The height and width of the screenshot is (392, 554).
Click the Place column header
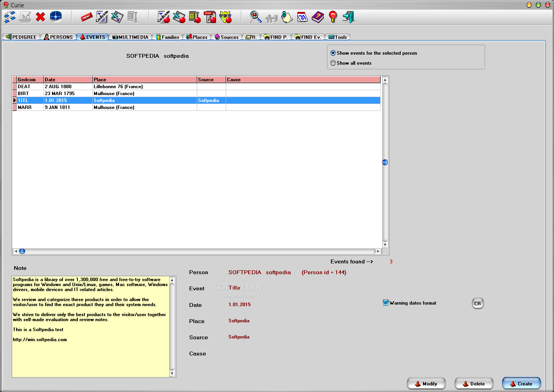click(145, 80)
